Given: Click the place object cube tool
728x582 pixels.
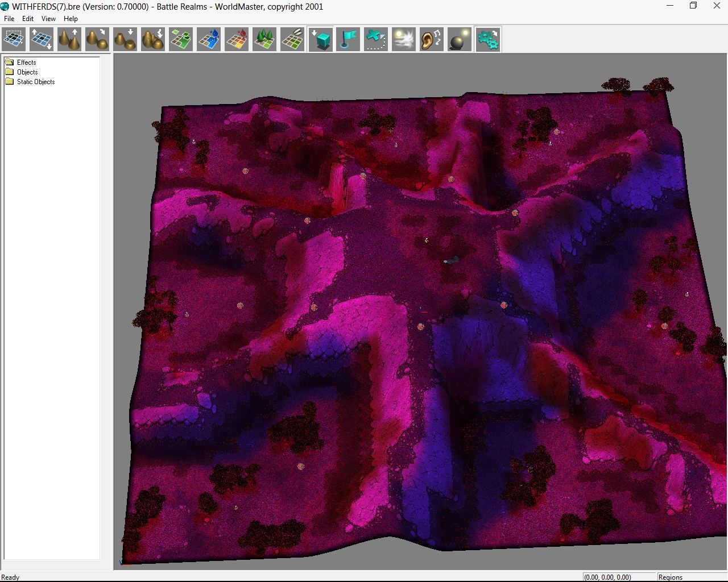Looking at the screenshot, I should click(x=321, y=40).
